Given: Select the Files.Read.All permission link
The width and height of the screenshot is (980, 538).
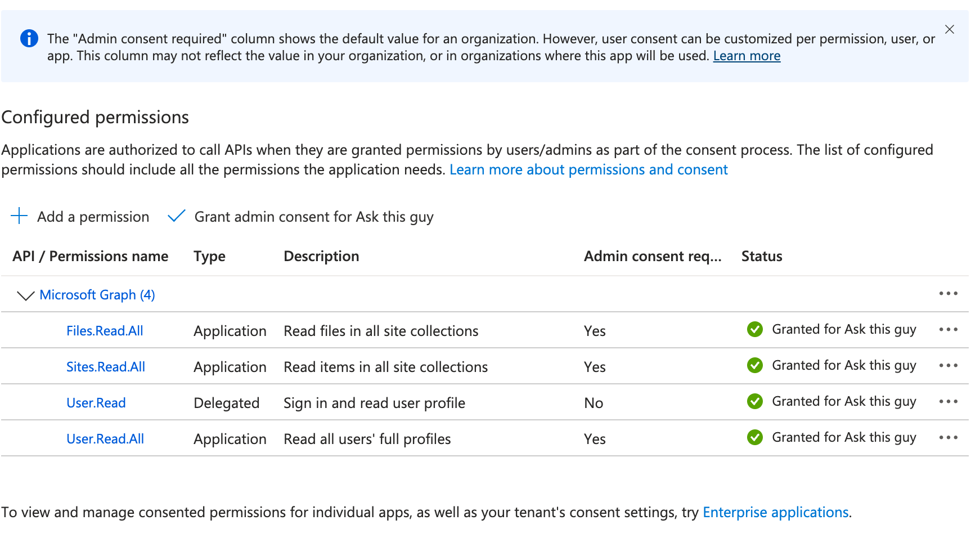Looking at the screenshot, I should coord(105,330).
